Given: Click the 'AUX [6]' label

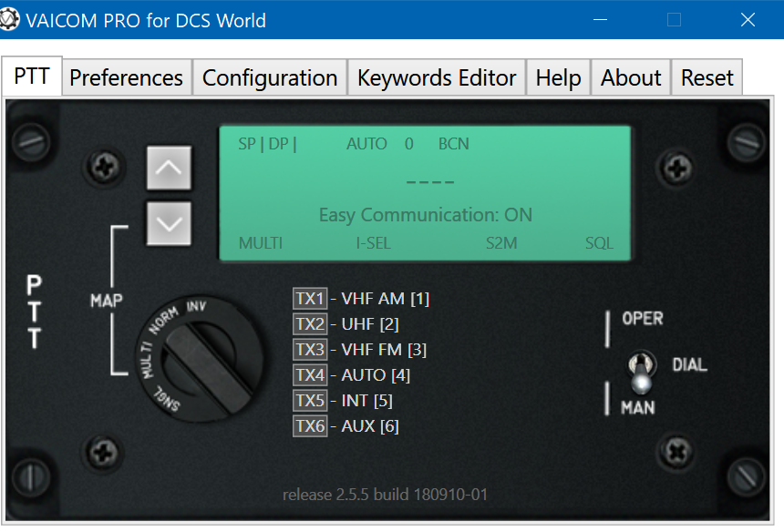Looking at the screenshot, I should [x=370, y=426].
